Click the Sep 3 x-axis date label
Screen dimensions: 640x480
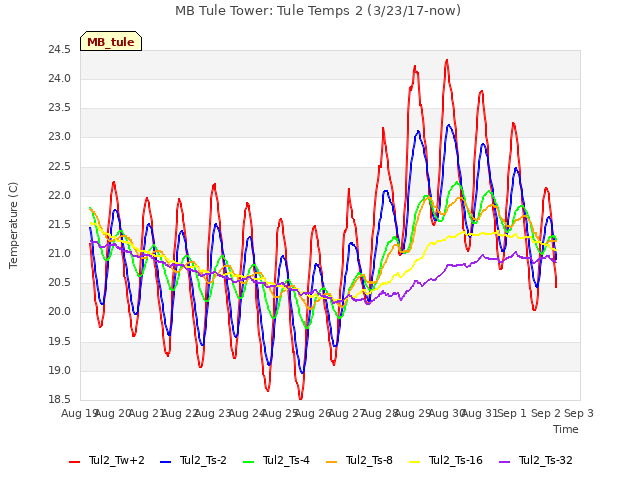579,413
